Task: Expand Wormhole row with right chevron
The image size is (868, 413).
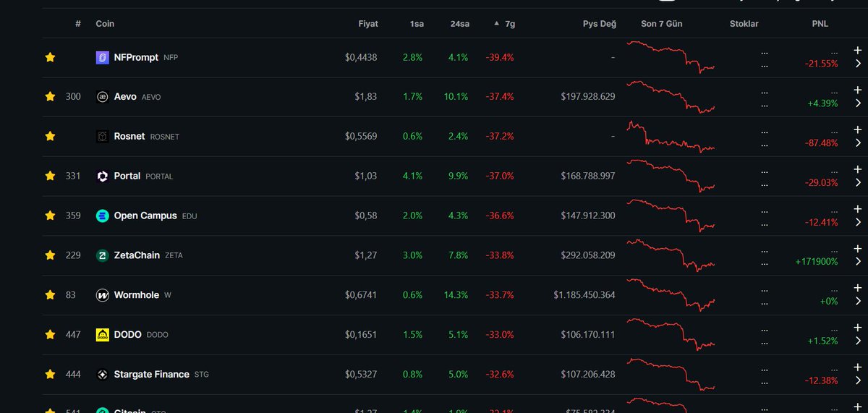Action: click(858, 302)
